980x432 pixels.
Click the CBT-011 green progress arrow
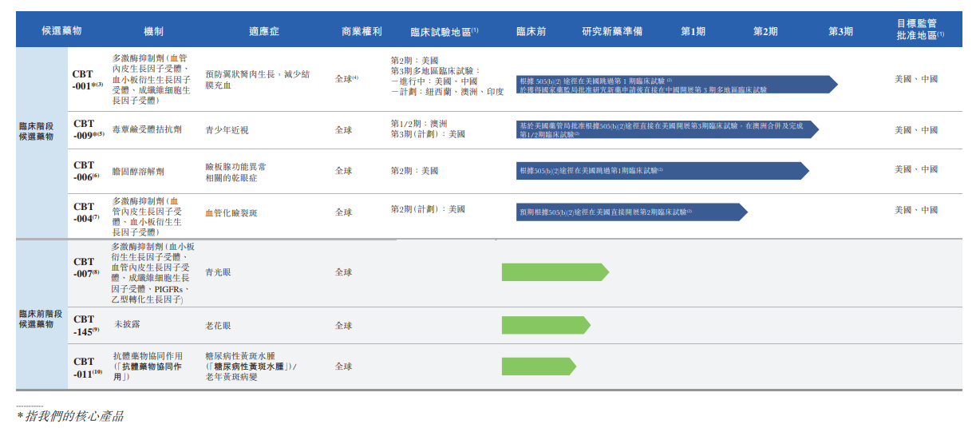point(539,366)
